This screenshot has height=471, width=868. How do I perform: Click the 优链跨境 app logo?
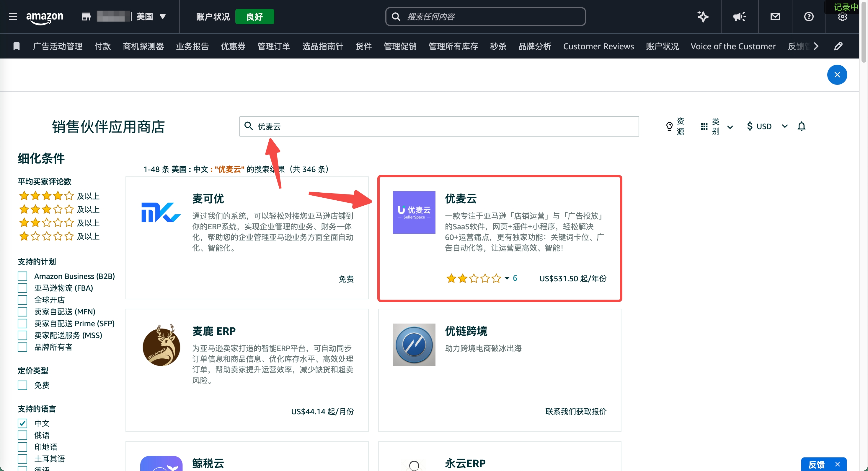[x=414, y=345]
